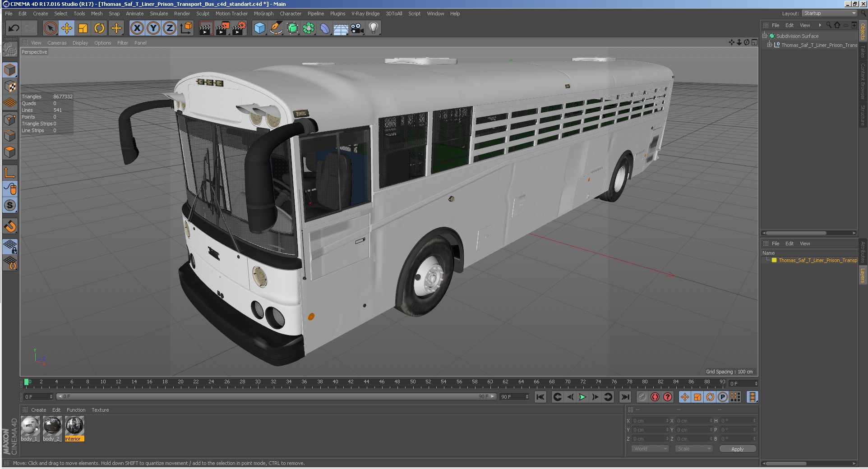Open the MoGraph menu
The height and width of the screenshot is (469, 868).
(x=263, y=14)
